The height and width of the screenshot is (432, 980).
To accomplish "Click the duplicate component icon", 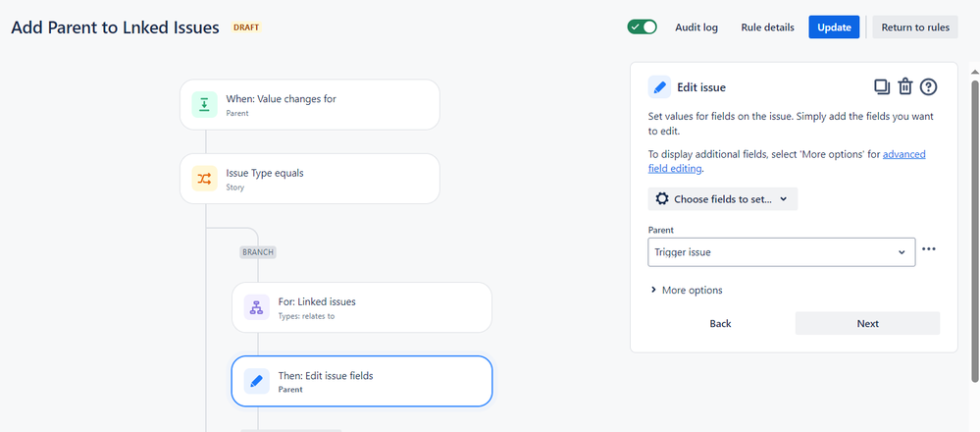I will click(x=882, y=86).
